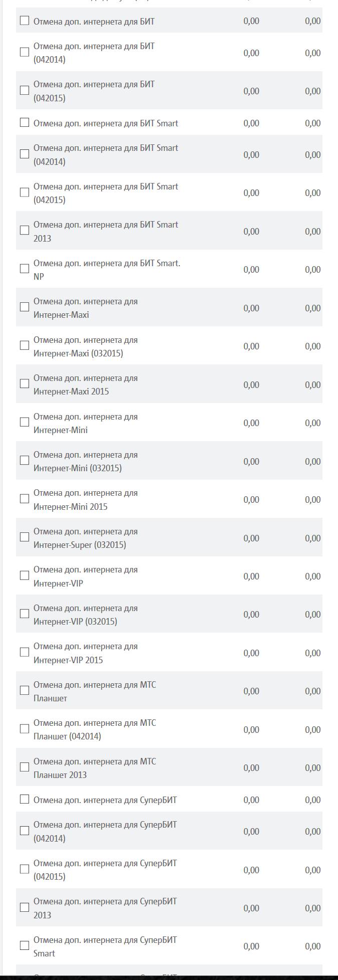This screenshot has height=980, width=338.
Task: Check the СуперБИТ (042015) checkbox
Action: (25, 869)
